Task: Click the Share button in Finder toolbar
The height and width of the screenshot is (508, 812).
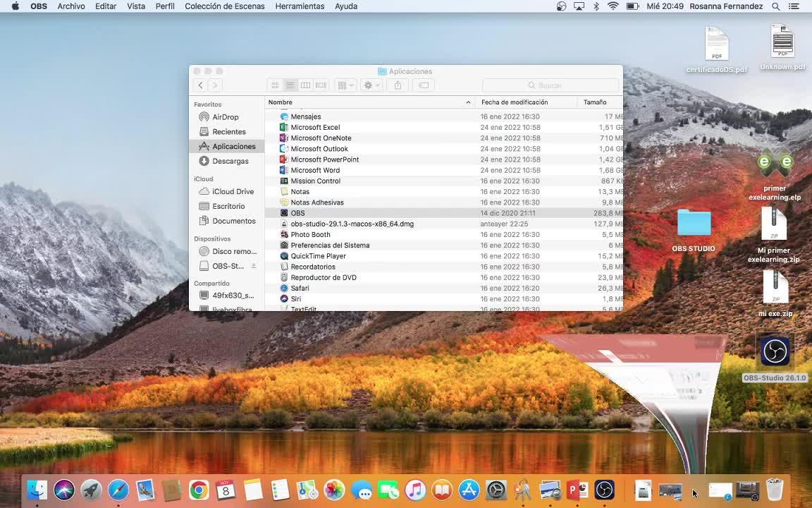Action: 398,85
